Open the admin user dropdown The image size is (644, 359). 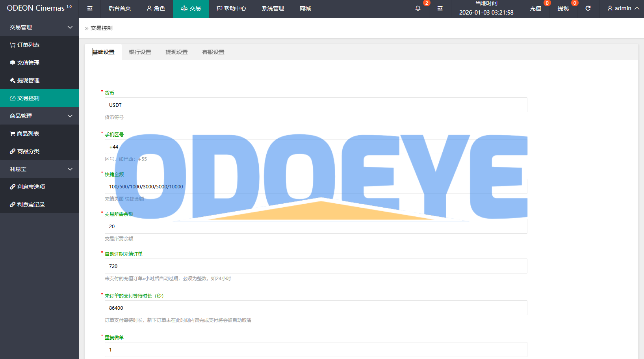(x=623, y=8)
